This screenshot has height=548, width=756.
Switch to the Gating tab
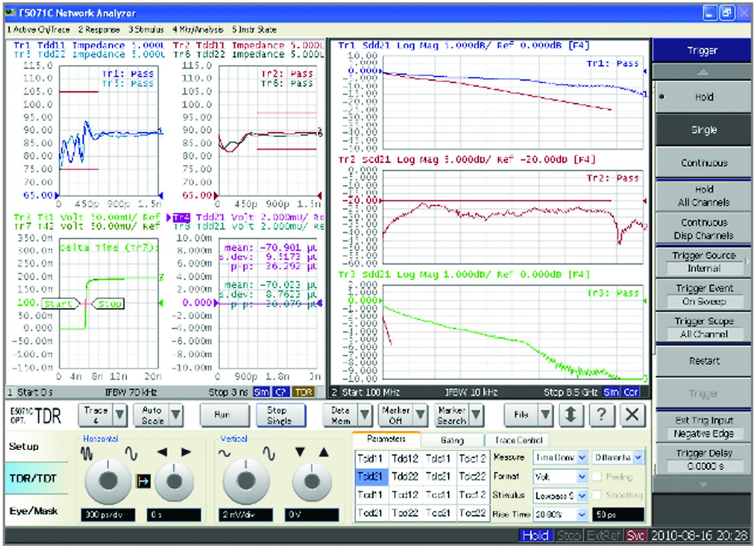click(452, 440)
